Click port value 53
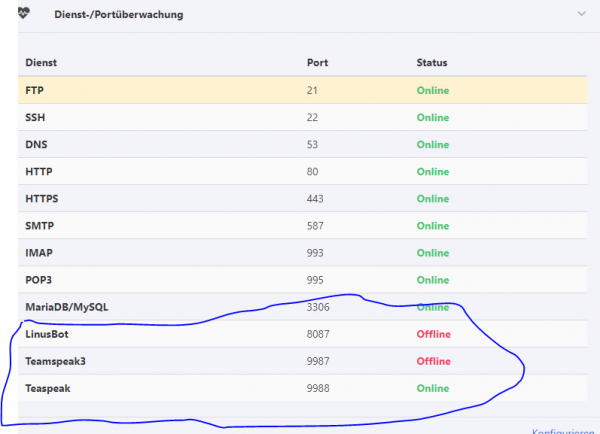Screen dimensions: 600x434 point(312,145)
